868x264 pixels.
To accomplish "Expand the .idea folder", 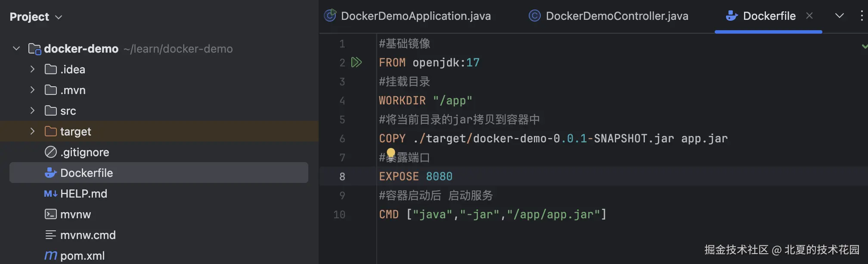I will click(x=32, y=69).
